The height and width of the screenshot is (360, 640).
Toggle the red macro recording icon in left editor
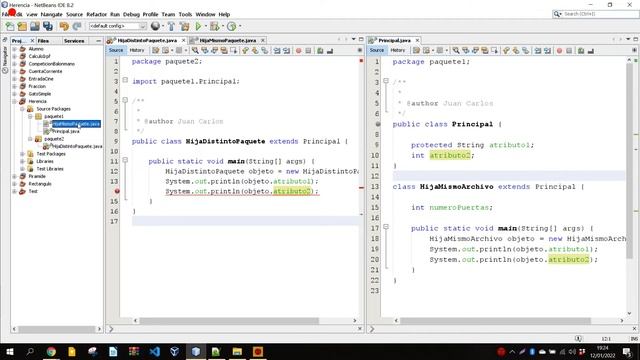pos(298,51)
